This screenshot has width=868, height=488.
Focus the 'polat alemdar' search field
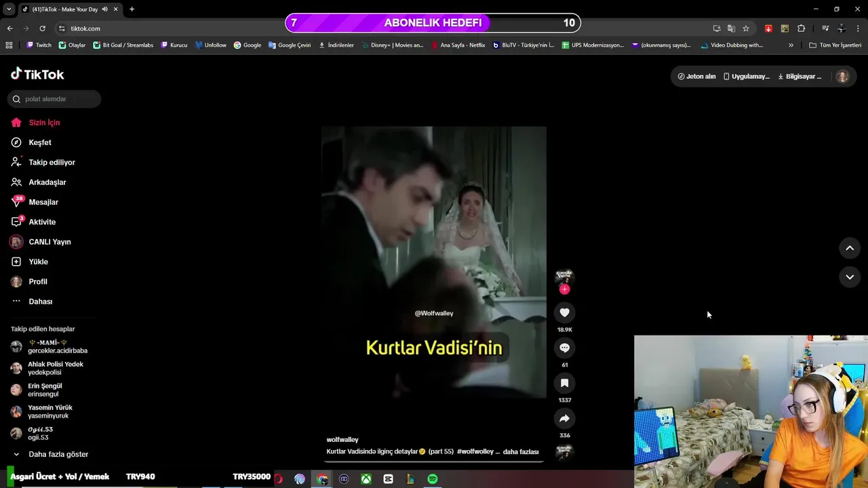54,99
